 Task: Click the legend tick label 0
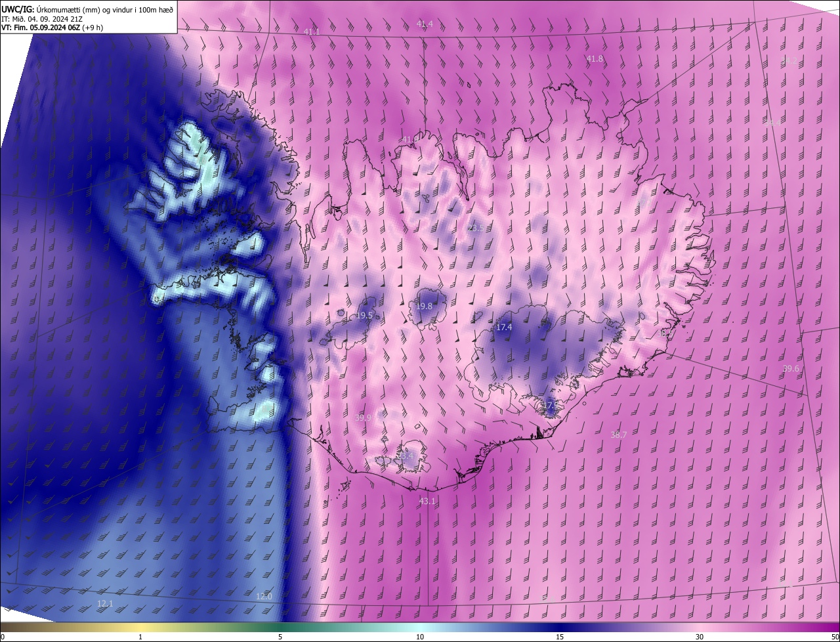click(x=3, y=637)
